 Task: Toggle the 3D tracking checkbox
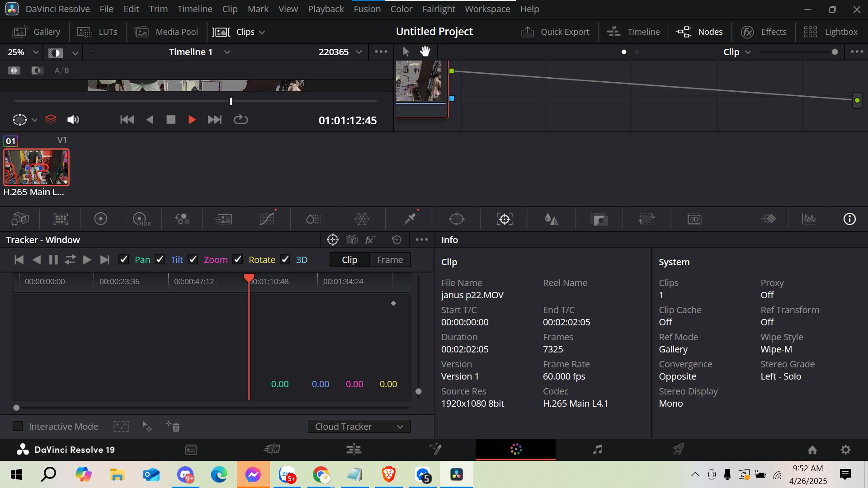coord(285,259)
